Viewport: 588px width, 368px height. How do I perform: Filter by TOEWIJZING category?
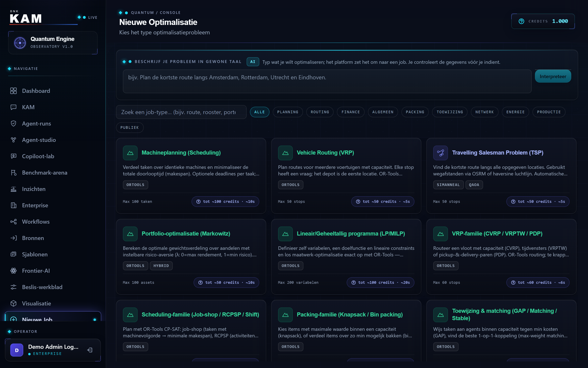[x=450, y=112]
